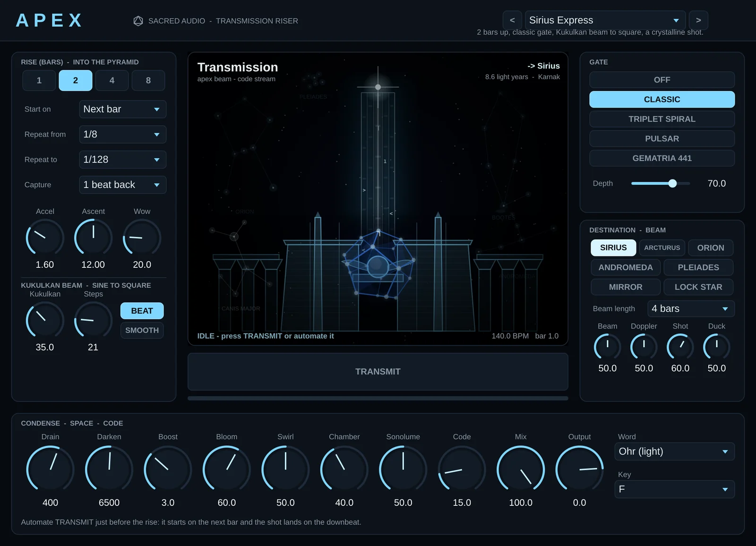
Task: Go to next preset with right arrow
Action: point(698,20)
